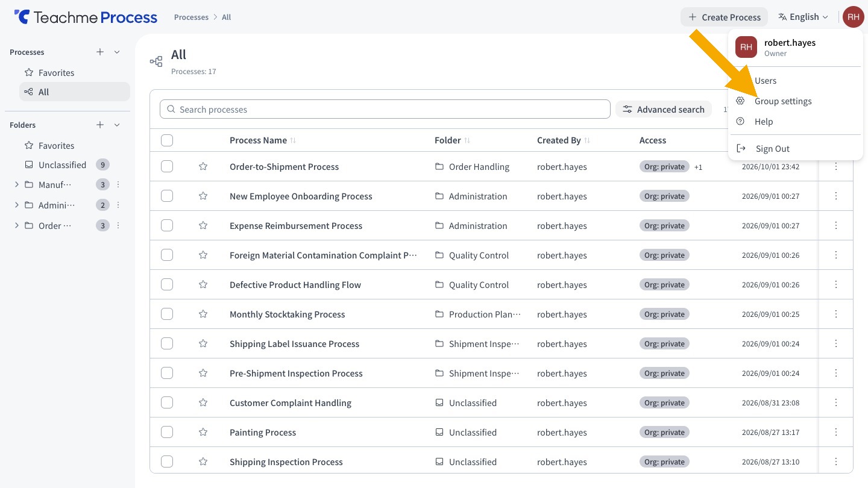Viewport: 868px width, 488px height.
Task: Tick the Shipping Label Issuance Process checkbox
Action: click(167, 343)
